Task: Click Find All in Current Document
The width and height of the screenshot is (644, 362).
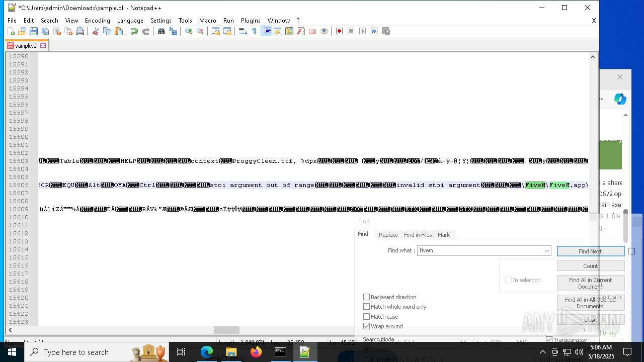Action: click(590, 283)
